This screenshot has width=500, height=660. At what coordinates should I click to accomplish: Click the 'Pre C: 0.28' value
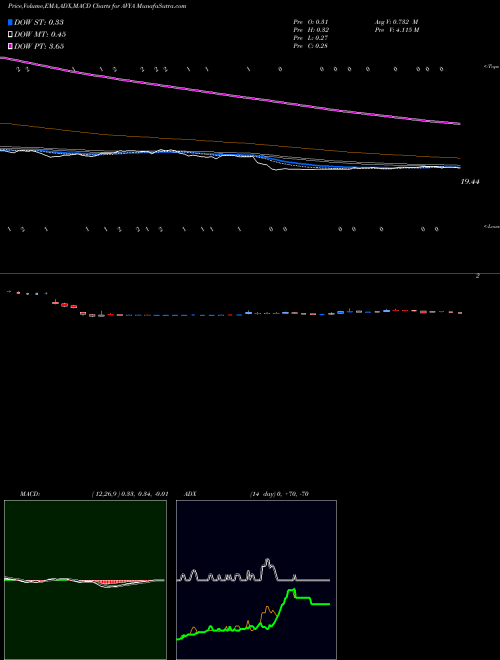(311, 46)
